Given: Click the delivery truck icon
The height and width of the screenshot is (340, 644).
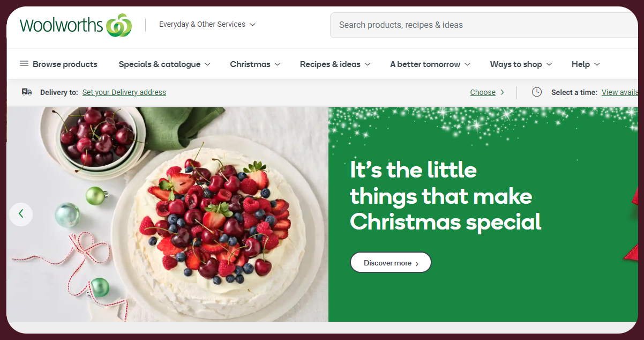Looking at the screenshot, I should 27,92.
